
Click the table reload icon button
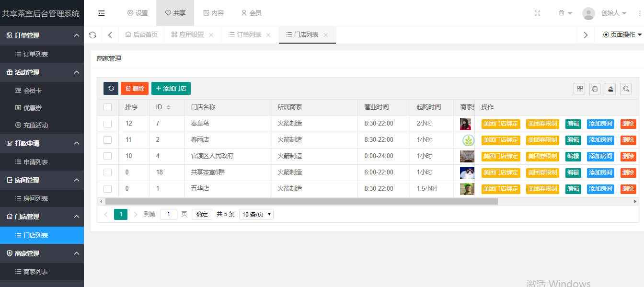(111, 88)
